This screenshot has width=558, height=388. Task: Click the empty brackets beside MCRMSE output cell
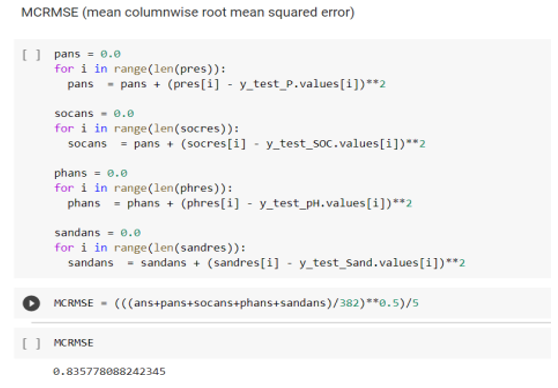click(31, 344)
